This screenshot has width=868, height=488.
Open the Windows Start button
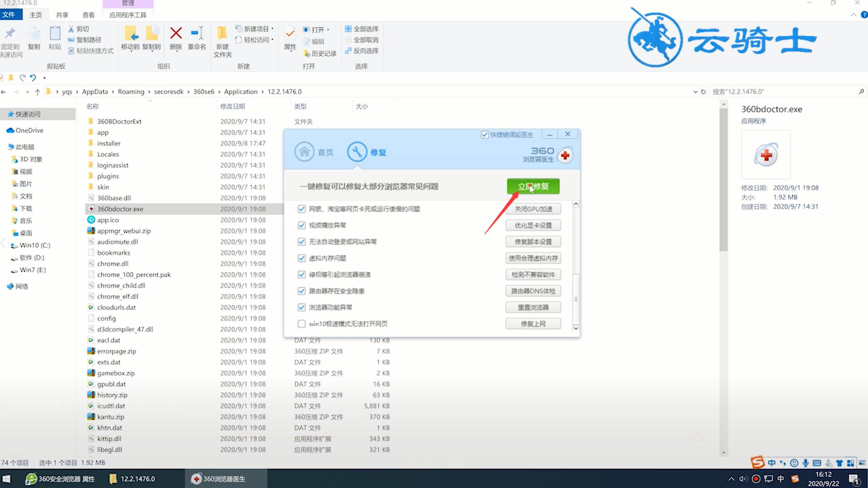pyautogui.click(x=6, y=478)
